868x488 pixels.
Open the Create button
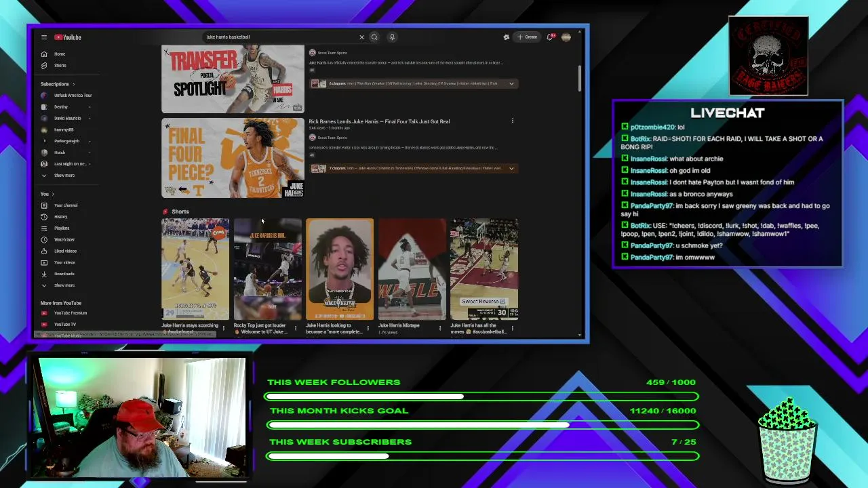tap(528, 37)
